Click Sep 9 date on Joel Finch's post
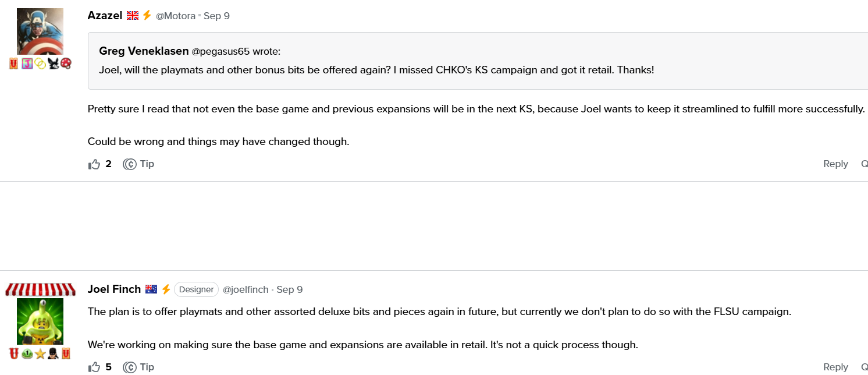 290,290
